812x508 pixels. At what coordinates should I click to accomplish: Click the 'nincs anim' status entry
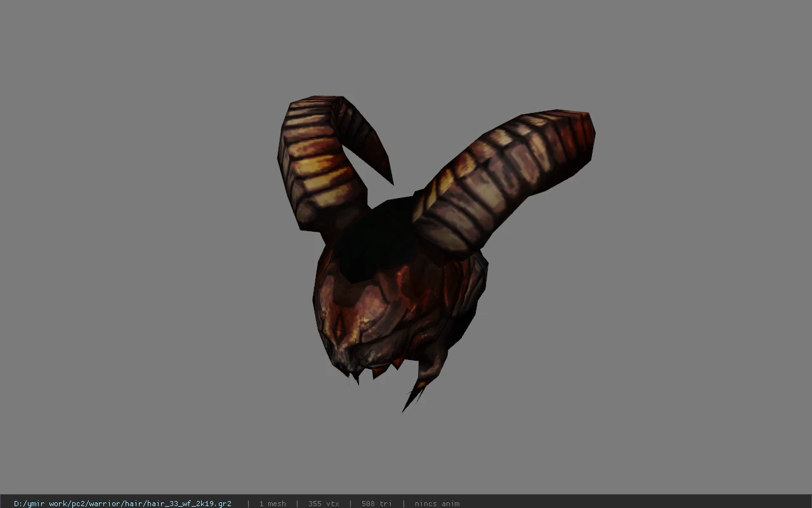[437, 504]
